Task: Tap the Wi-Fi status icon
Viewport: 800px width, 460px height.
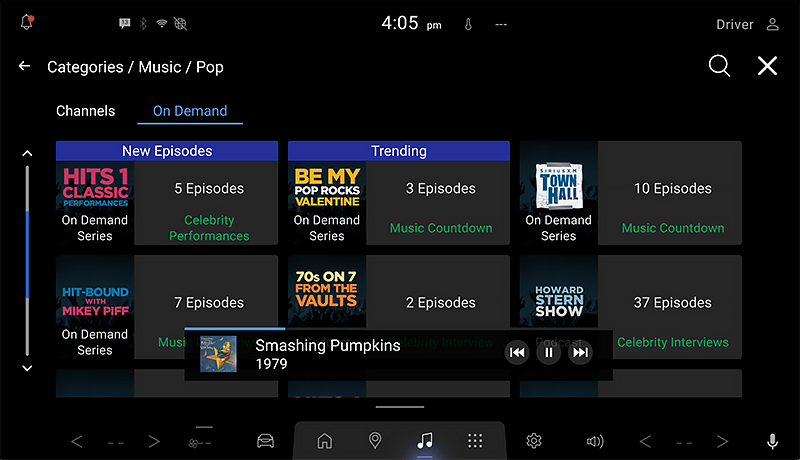Action: coord(161,23)
